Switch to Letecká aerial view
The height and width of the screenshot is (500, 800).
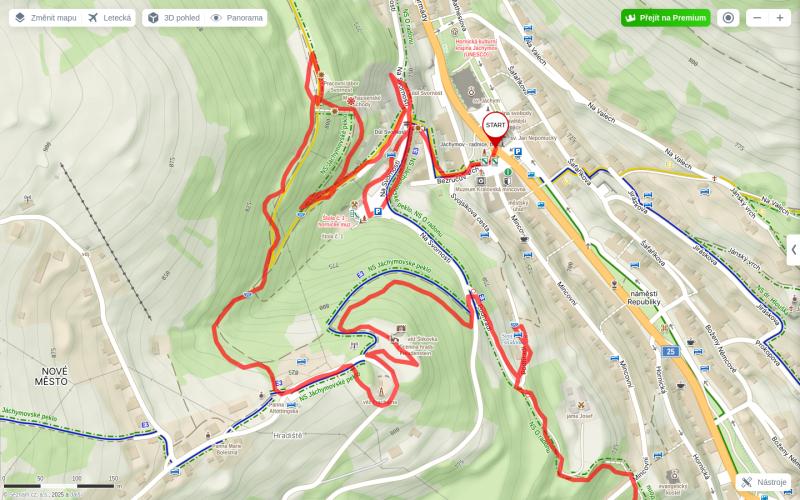click(x=109, y=18)
